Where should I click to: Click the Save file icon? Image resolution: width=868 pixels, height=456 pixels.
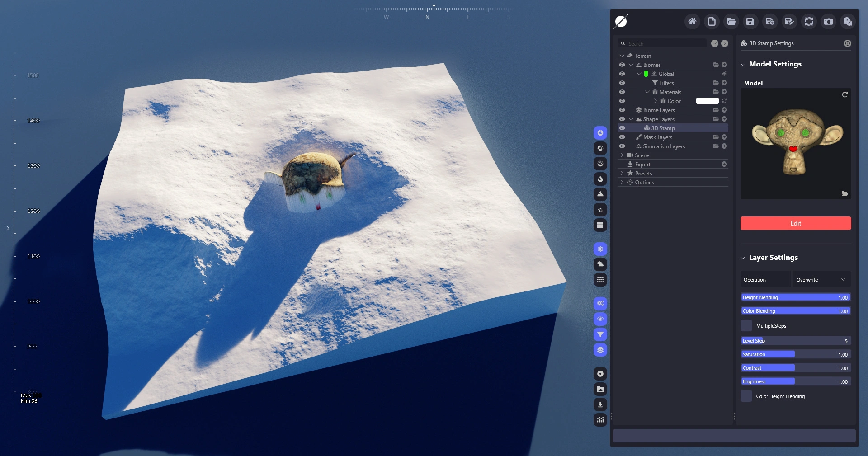pos(750,21)
